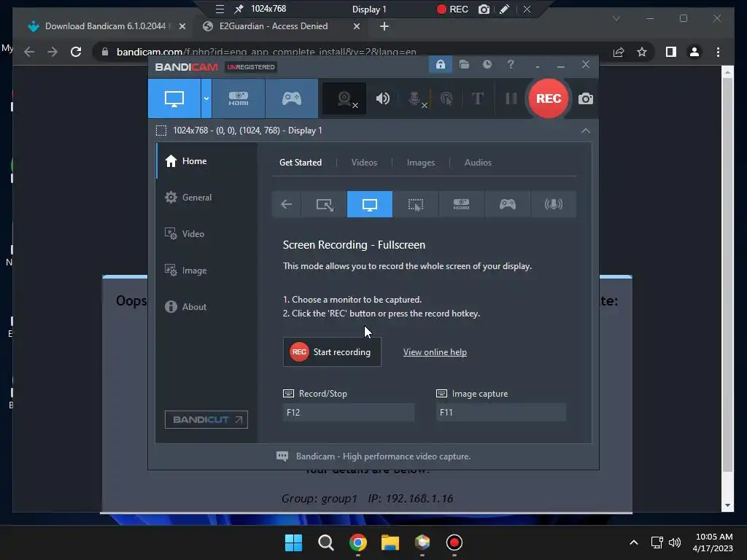Click the camera icon on the top recording bar

[x=484, y=9]
